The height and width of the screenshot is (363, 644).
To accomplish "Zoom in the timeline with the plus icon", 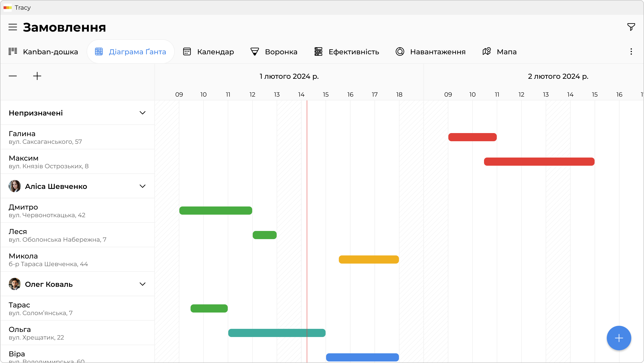I will click(37, 76).
